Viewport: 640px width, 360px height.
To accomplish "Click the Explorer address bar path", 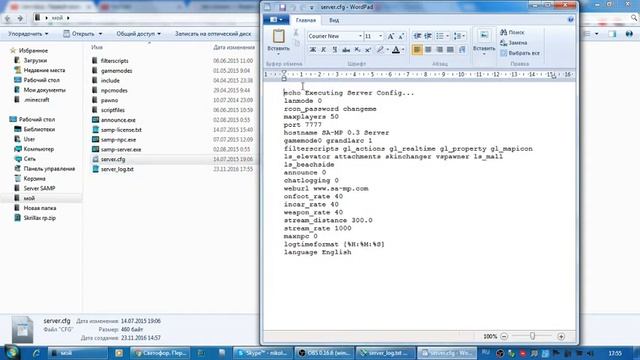I will pyautogui.click(x=57, y=18).
